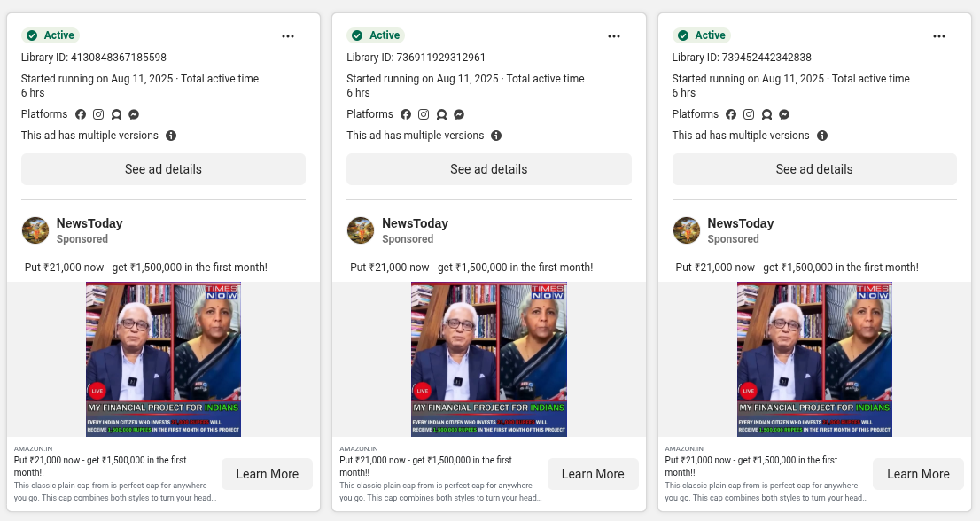This screenshot has height=521, width=980.
Task: Click the ad video thumbnail on the second ad
Action: [489, 358]
